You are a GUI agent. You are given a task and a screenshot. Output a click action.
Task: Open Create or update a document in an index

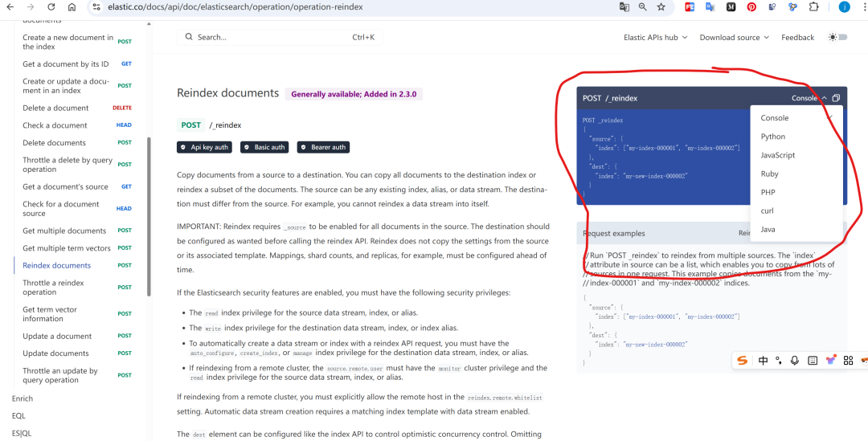coord(66,86)
